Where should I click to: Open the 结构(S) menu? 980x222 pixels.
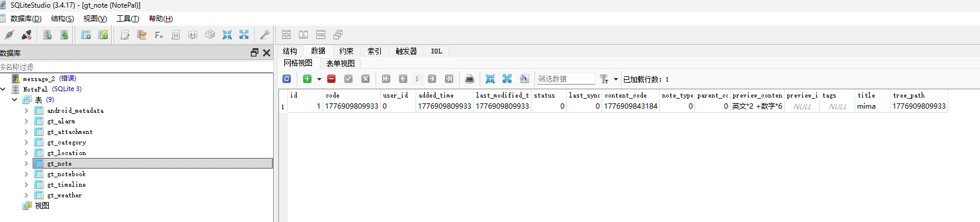click(x=62, y=19)
